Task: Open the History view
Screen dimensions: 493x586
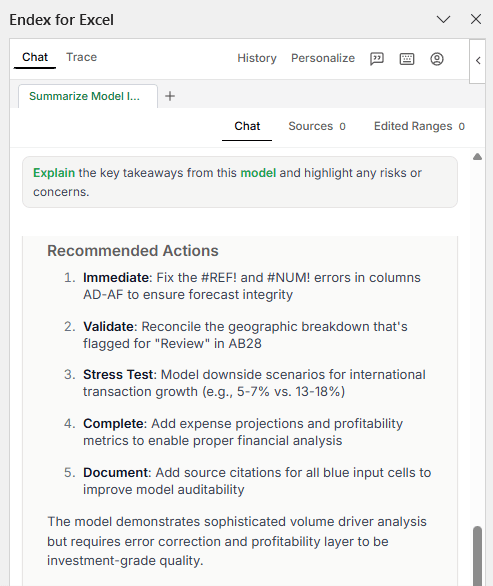Action: pyautogui.click(x=257, y=58)
